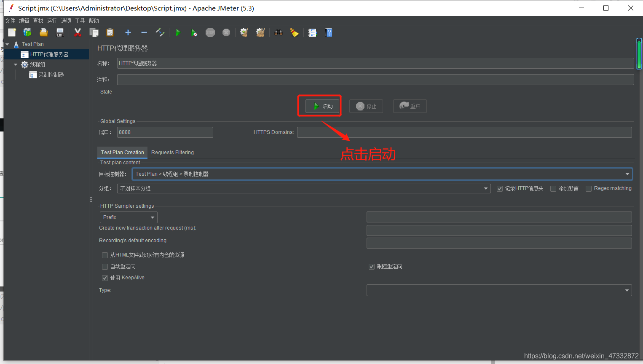Enable the 添加断言 checkbox

[553, 189]
